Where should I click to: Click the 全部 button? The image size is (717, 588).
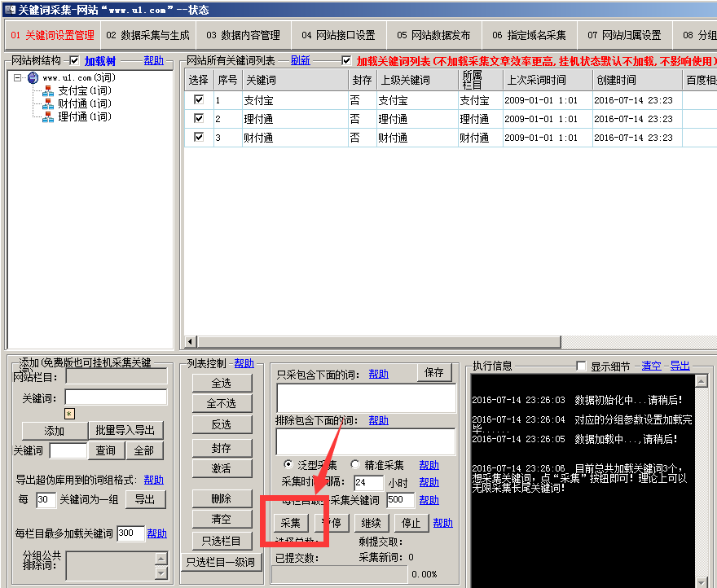(144, 451)
